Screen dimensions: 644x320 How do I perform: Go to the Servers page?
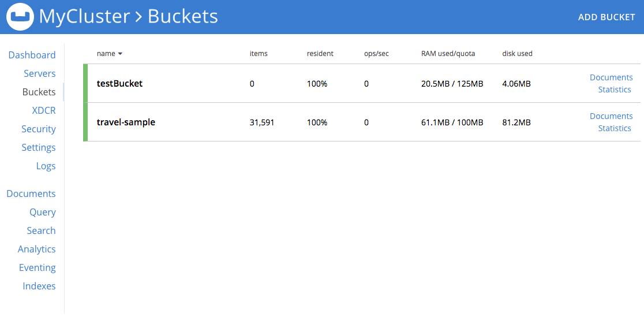(x=39, y=73)
